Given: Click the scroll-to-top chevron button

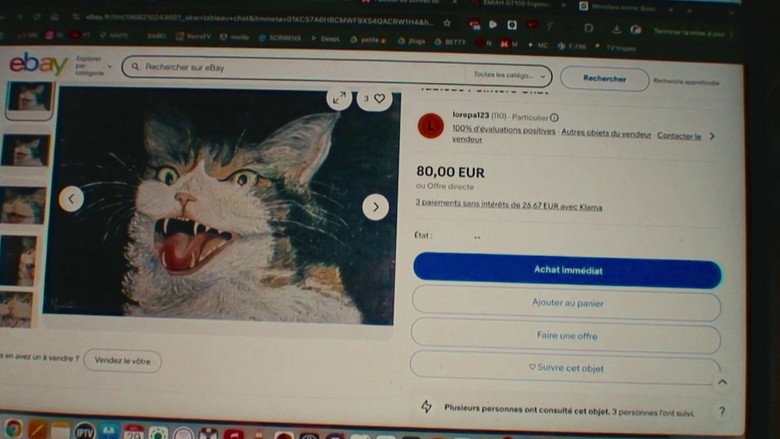Looking at the screenshot, I should click(x=722, y=382).
